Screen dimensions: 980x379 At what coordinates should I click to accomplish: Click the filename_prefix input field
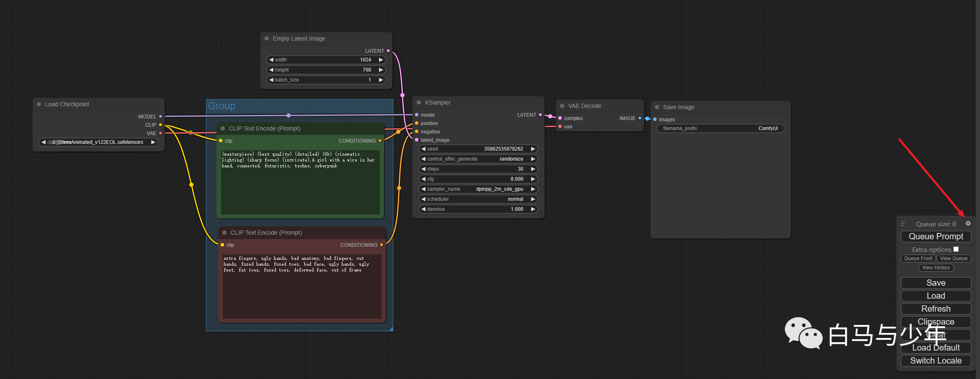point(720,128)
